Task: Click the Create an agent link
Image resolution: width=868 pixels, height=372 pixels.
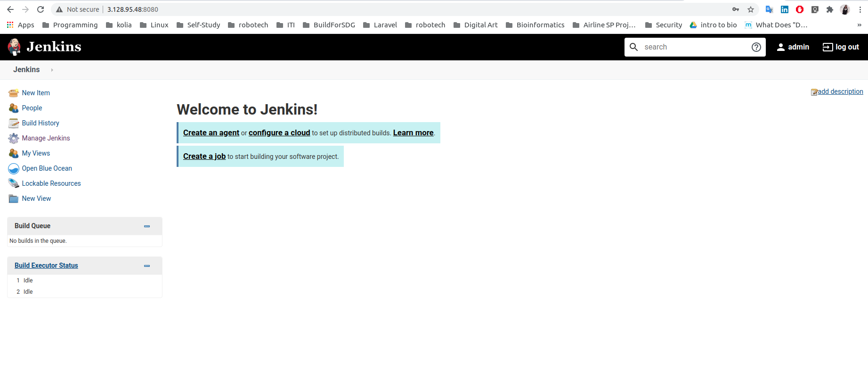Action: (211, 133)
